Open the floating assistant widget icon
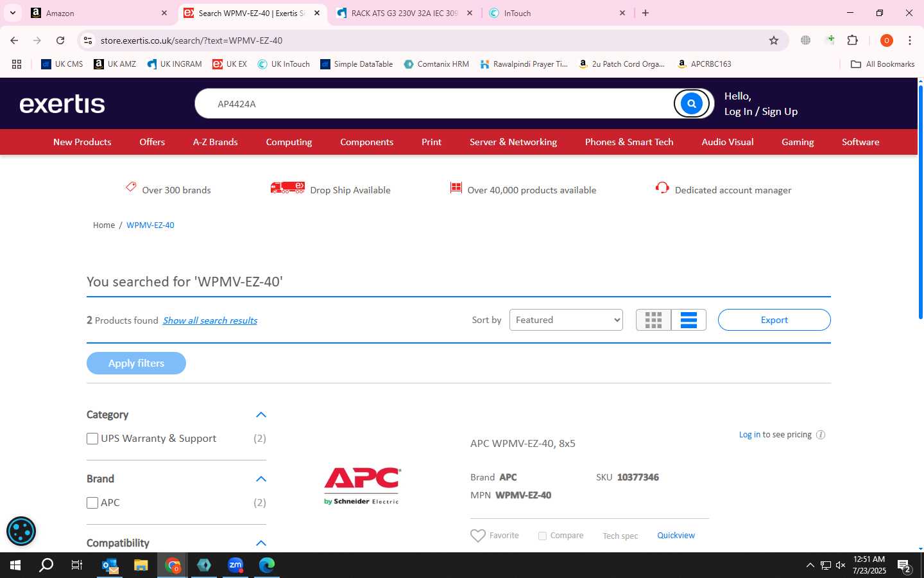The image size is (924, 578). tap(21, 531)
